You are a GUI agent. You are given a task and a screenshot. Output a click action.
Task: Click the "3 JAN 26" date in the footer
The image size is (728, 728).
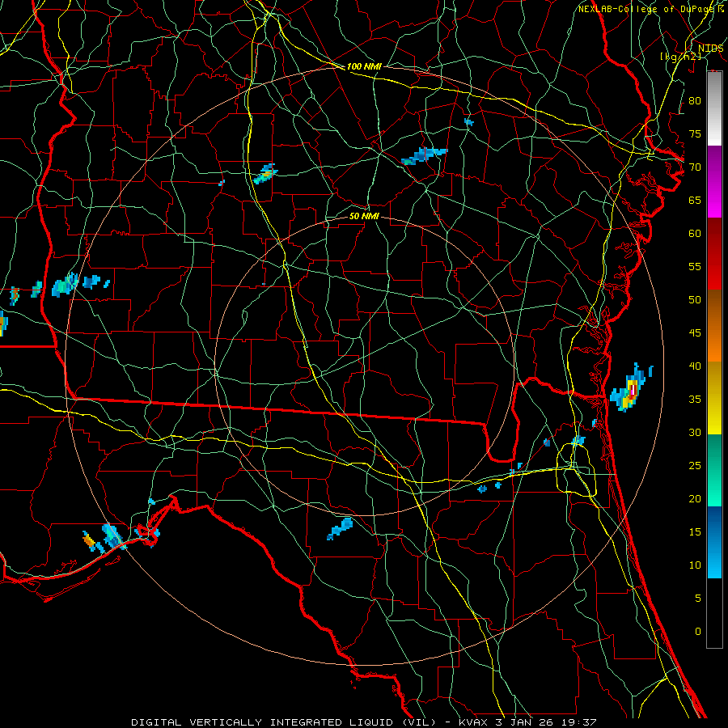click(527, 722)
